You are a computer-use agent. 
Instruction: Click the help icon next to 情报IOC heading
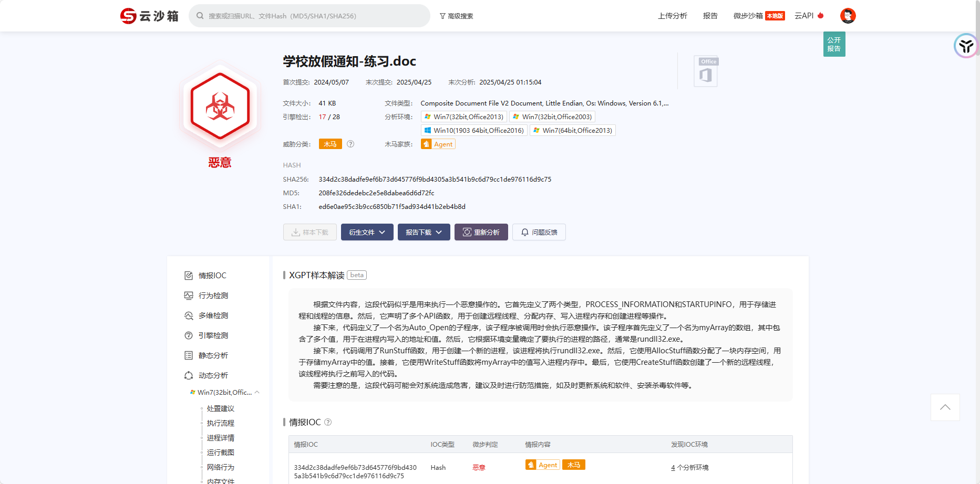(328, 422)
